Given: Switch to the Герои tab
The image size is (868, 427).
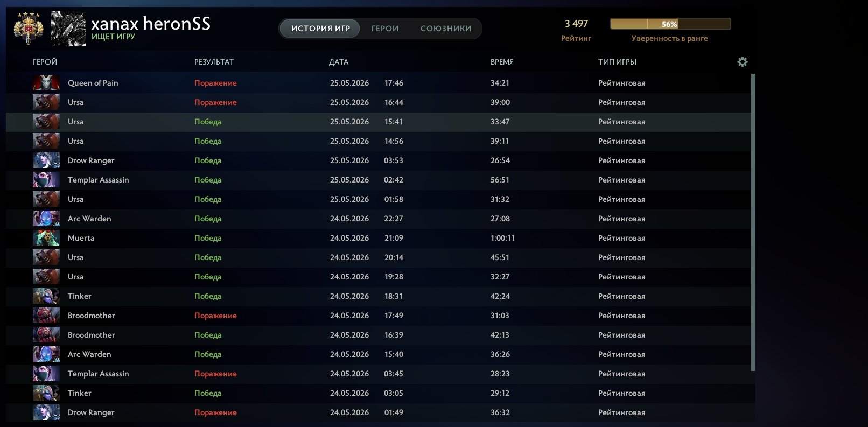Looking at the screenshot, I should 385,29.
